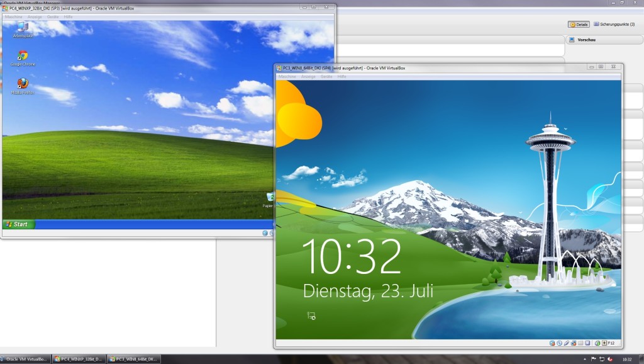The height and width of the screenshot is (364, 644).
Task: Click the F12 host key label
Action: pyautogui.click(x=611, y=343)
